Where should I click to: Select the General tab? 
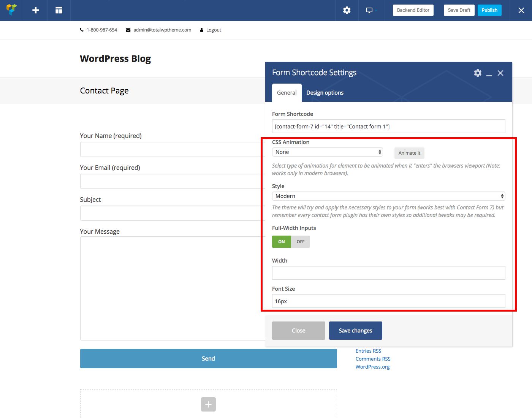click(287, 93)
